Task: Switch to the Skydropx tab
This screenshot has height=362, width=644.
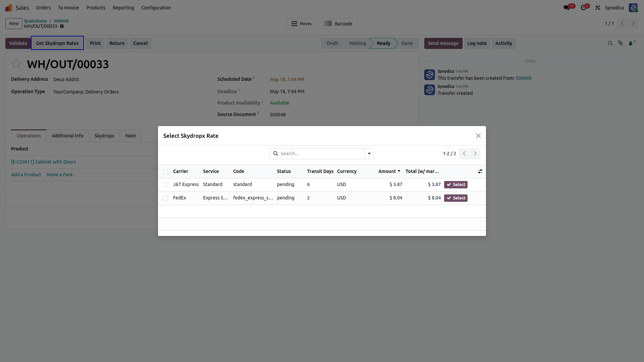Action: point(104,136)
